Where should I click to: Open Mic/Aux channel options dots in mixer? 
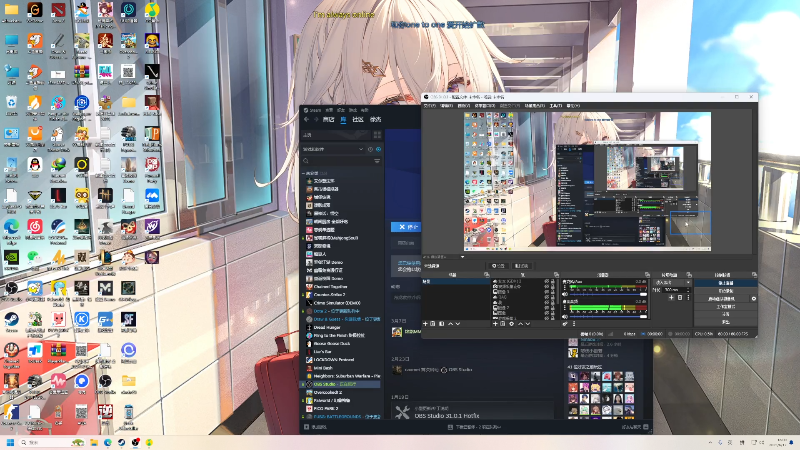[x=565, y=287]
